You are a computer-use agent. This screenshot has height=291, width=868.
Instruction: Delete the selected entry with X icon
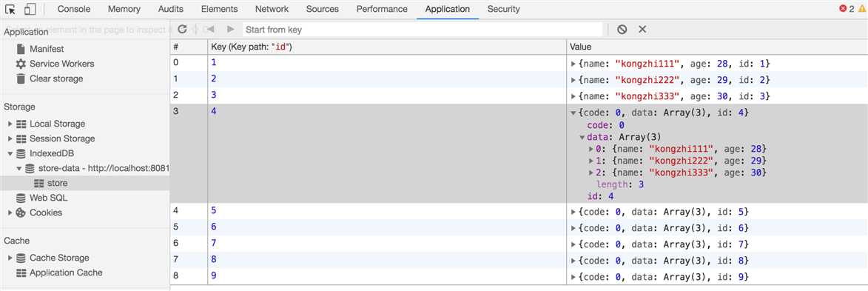click(642, 30)
